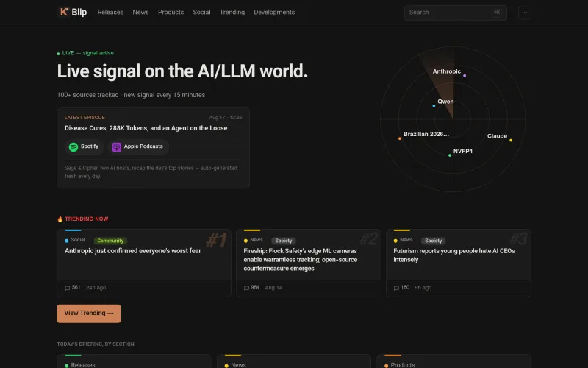Click the Social category label on story #1
588x368 pixels.
click(78, 240)
